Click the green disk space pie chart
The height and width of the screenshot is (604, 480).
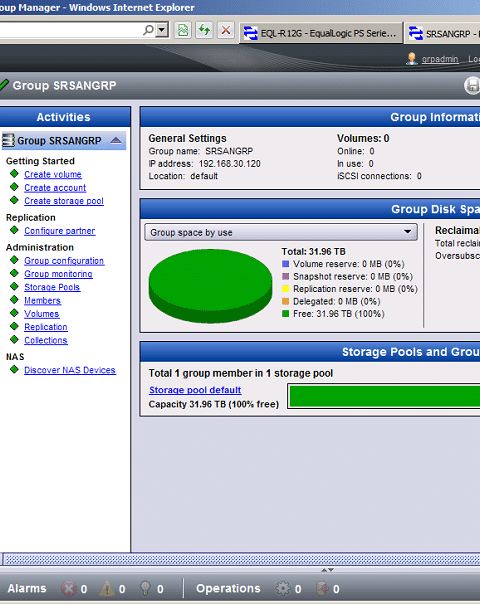[211, 285]
